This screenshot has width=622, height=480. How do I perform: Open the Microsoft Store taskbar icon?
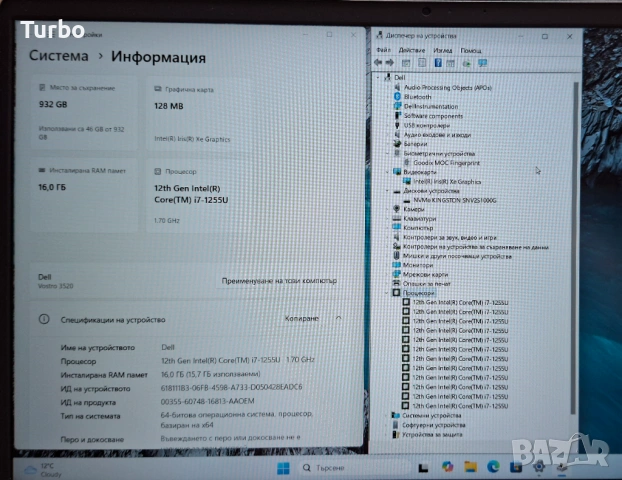516,467
